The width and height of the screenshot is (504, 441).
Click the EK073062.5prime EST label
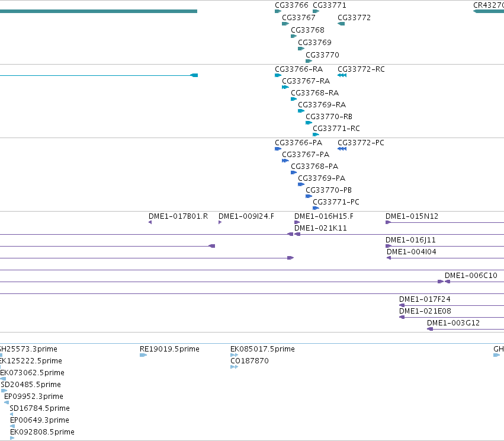click(32, 373)
